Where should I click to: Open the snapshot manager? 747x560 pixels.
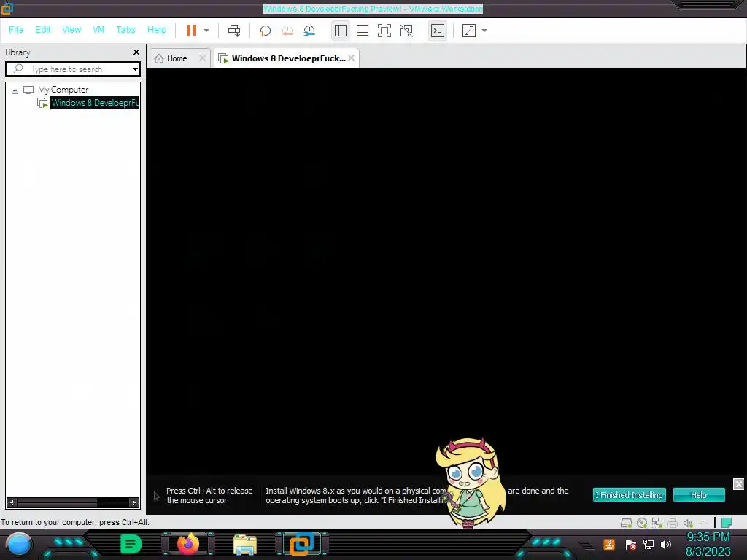tap(309, 31)
